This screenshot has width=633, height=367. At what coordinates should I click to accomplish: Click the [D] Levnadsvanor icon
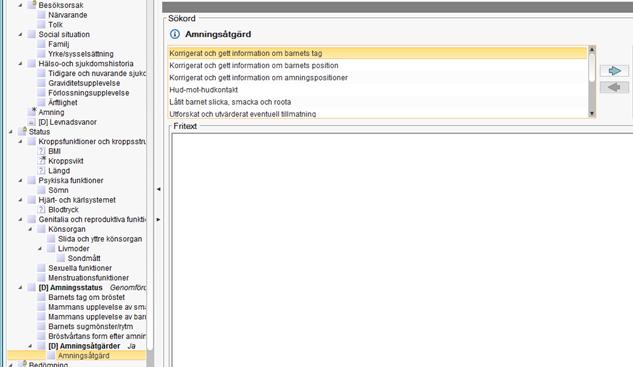coord(32,122)
